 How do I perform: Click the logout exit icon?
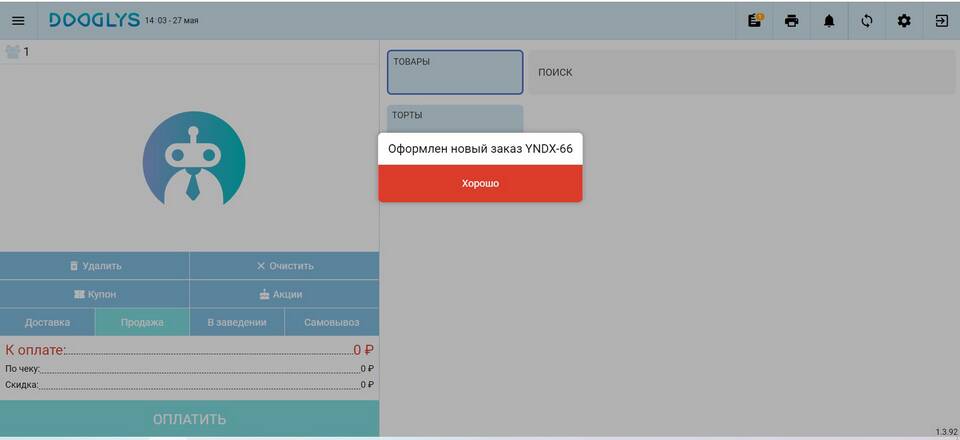click(941, 21)
